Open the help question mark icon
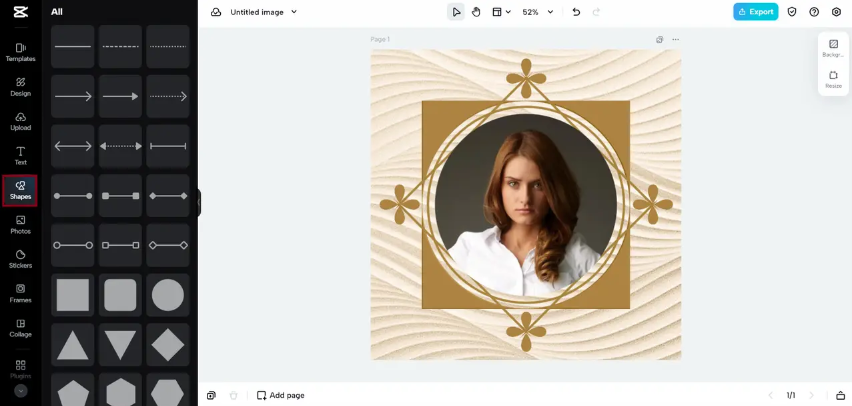This screenshot has width=852, height=406. [x=814, y=12]
